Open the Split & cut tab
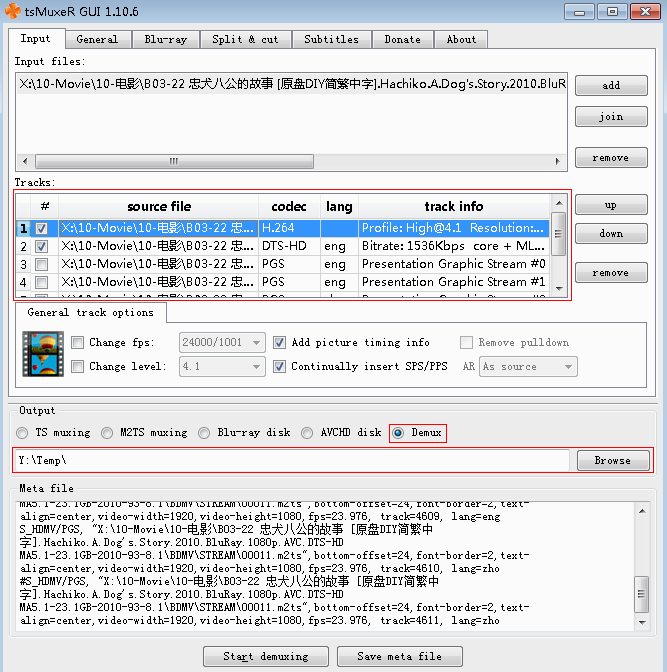Viewport: 667px width, 672px height. click(x=245, y=39)
